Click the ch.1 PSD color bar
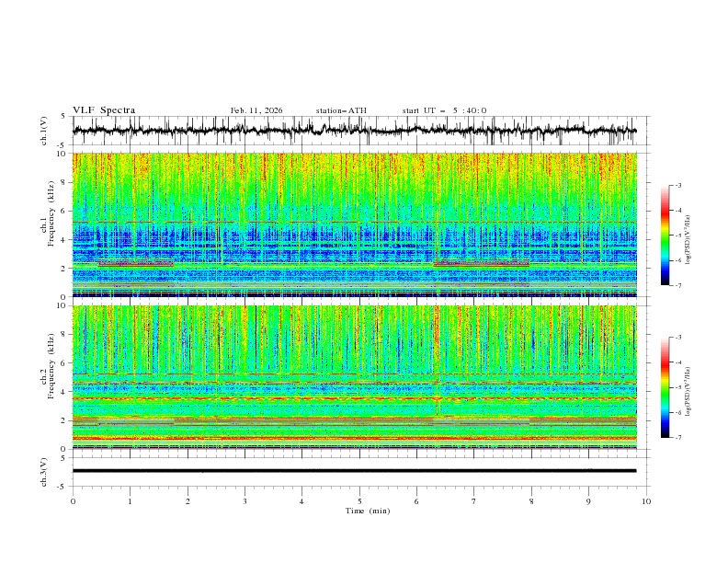The image size is (728, 563). 665,236
